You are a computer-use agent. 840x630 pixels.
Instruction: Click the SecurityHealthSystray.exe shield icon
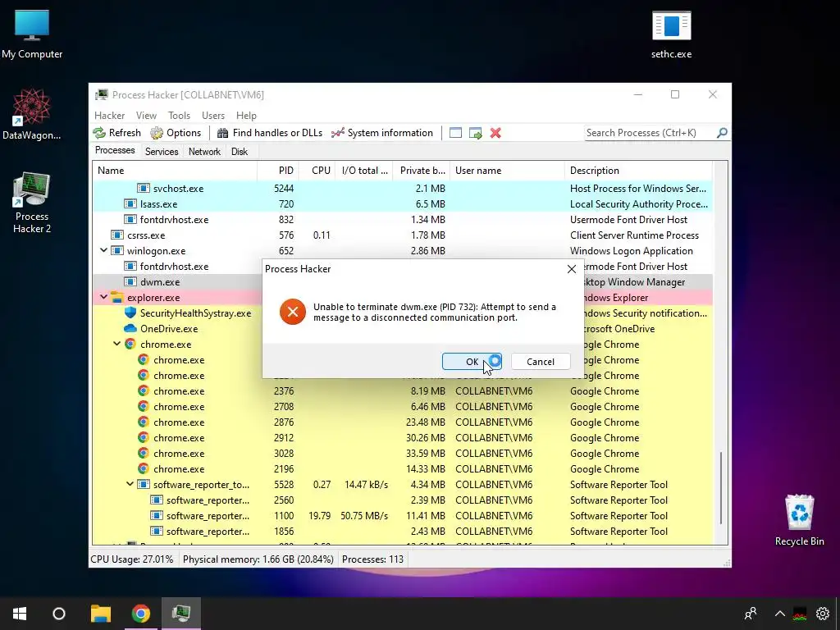click(130, 313)
